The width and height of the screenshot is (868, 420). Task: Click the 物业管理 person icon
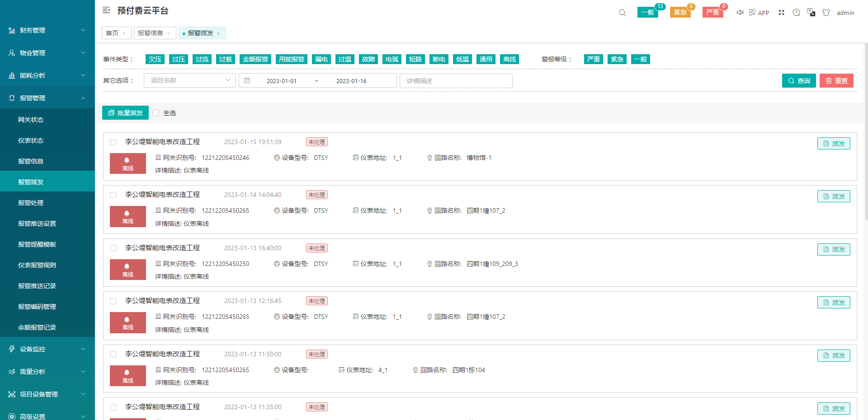click(x=12, y=53)
